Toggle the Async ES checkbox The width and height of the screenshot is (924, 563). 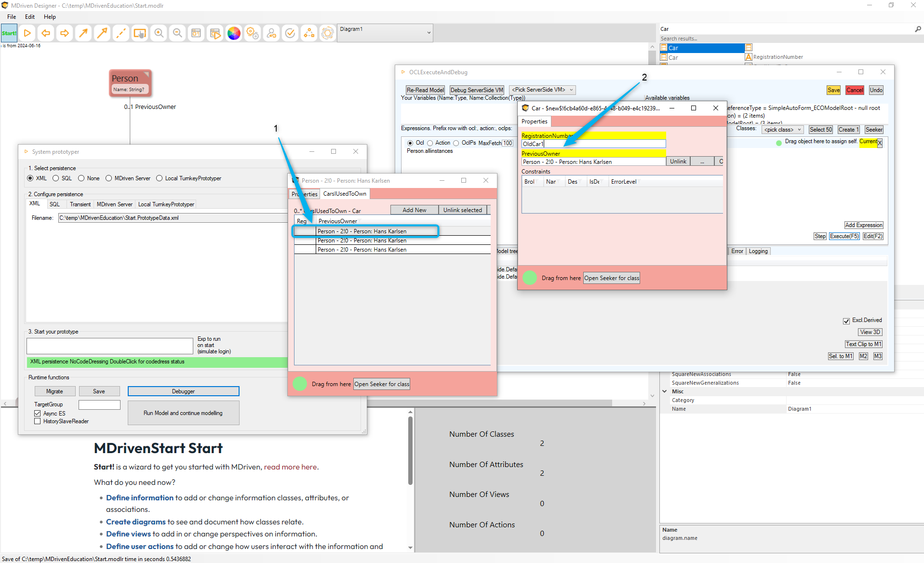38,414
